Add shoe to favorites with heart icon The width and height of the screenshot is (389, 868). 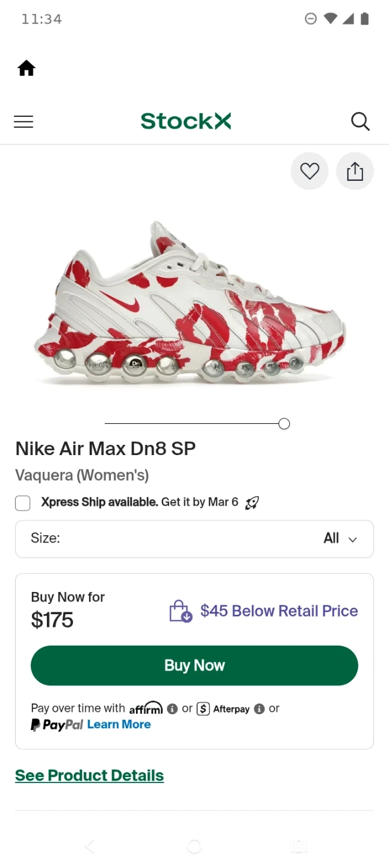tap(310, 171)
